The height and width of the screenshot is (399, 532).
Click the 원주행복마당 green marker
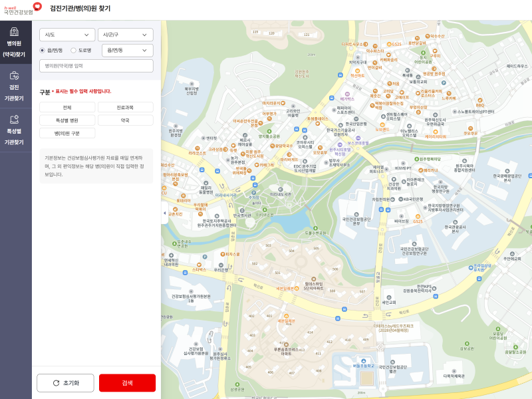click(x=417, y=159)
